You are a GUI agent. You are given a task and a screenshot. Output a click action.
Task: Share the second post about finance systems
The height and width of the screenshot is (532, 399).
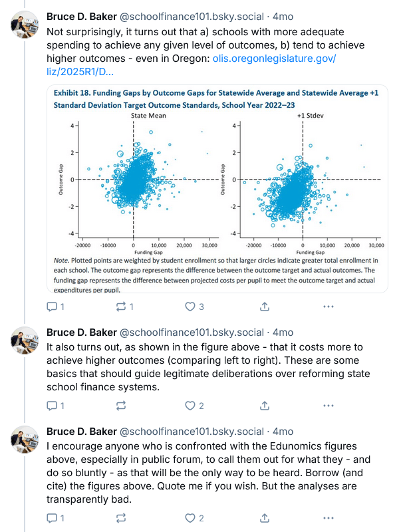(x=264, y=405)
